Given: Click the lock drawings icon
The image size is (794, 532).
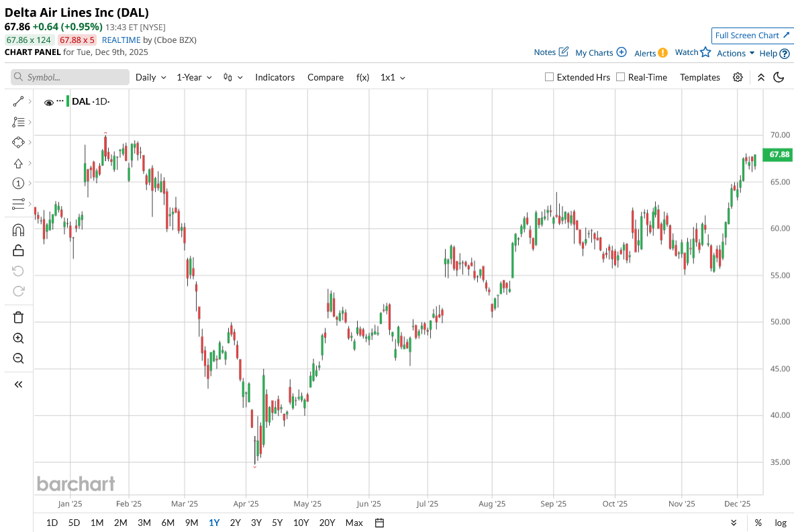Looking at the screenshot, I should point(18,250).
